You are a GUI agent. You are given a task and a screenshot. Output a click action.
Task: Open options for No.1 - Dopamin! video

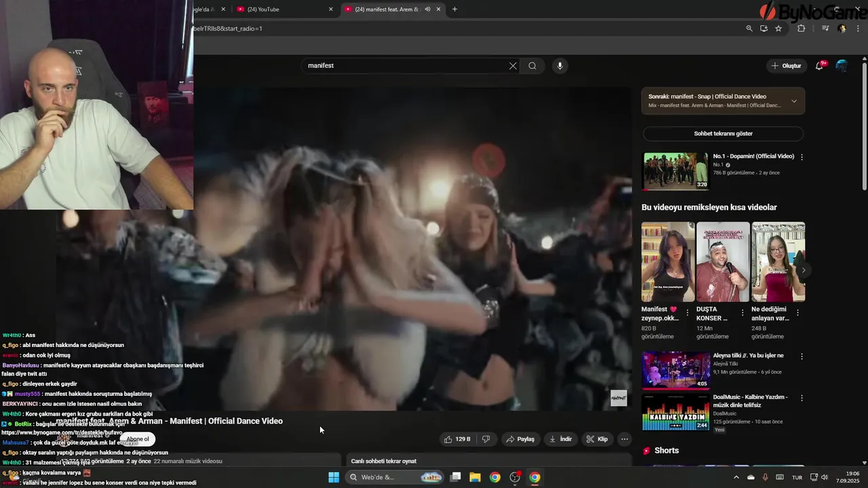[802, 157]
